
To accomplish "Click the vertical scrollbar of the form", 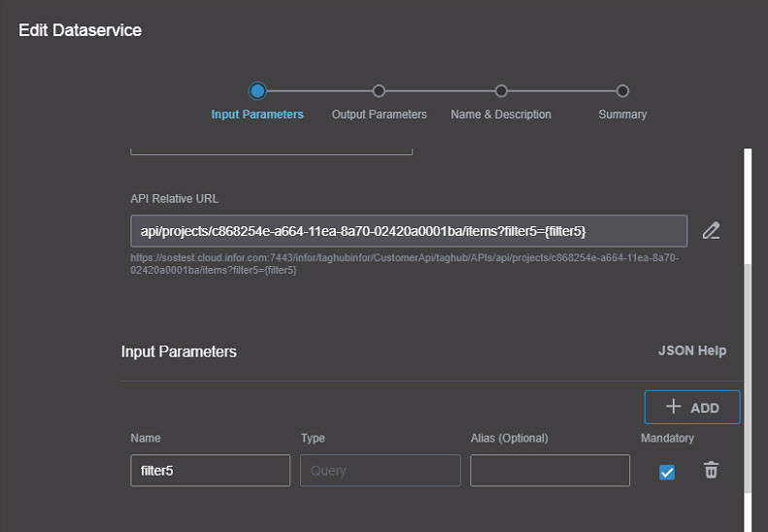I will click(x=748, y=379).
